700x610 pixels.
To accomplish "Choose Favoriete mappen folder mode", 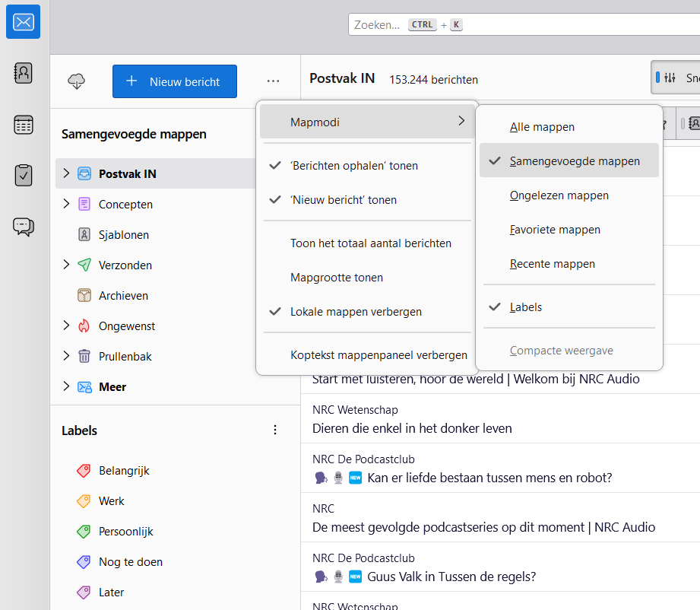I will click(555, 230).
